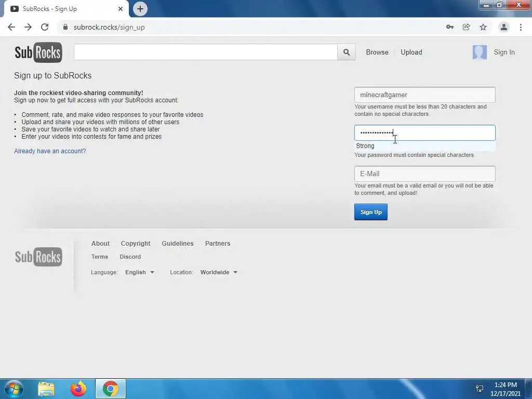Open a new tab with plus button
This screenshot has height=399, width=532.
(140, 9)
